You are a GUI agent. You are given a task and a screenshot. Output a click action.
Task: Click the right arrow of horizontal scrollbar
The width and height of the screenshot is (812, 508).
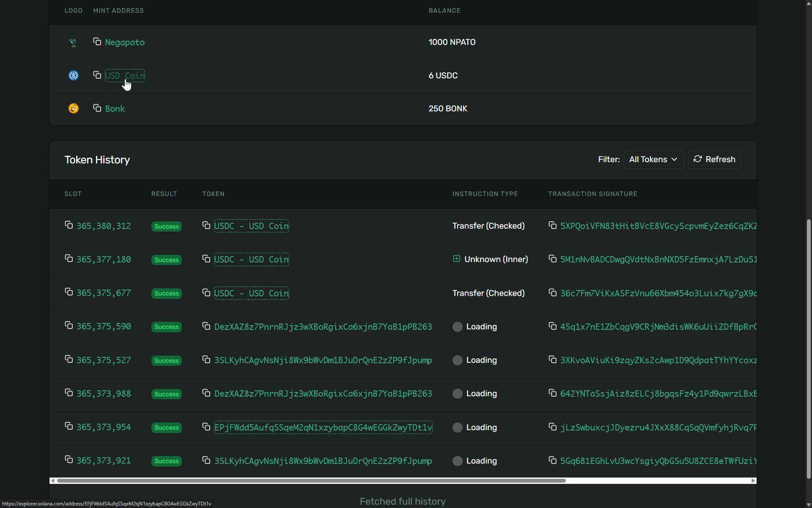pyautogui.click(x=753, y=480)
